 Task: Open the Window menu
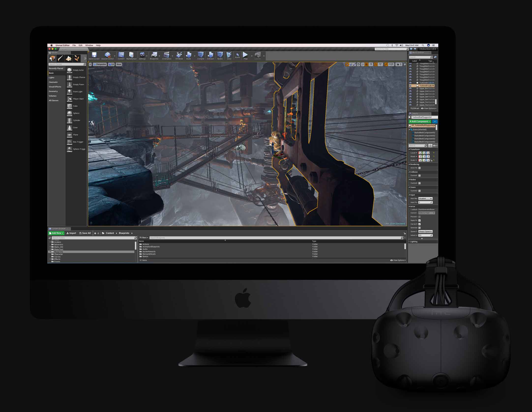[89, 45]
